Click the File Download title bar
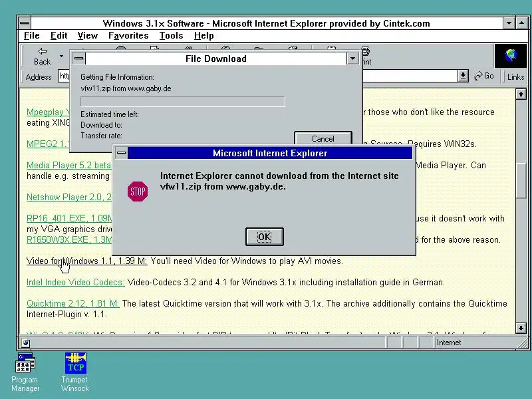The width and height of the screenshot is (532, 399). (x=215, y=59)
